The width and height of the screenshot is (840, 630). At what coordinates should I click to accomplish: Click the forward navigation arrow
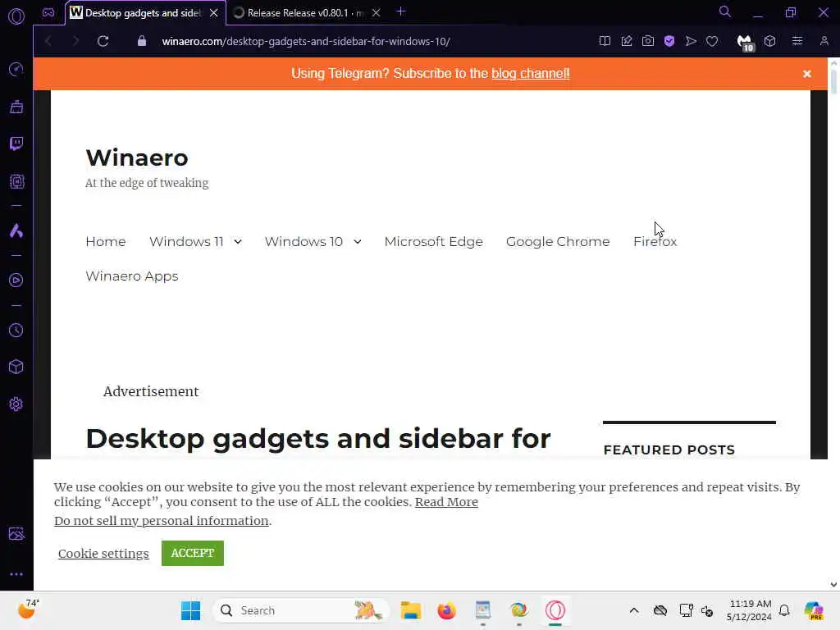click(x=75, y=41)
